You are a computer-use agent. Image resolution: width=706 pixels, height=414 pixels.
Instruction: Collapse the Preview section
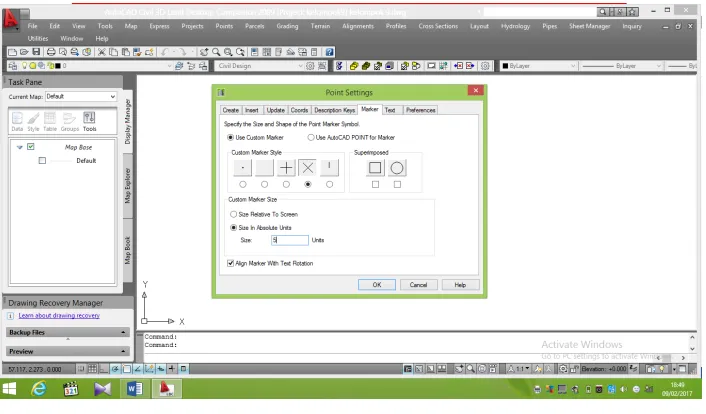coord(123,351)
